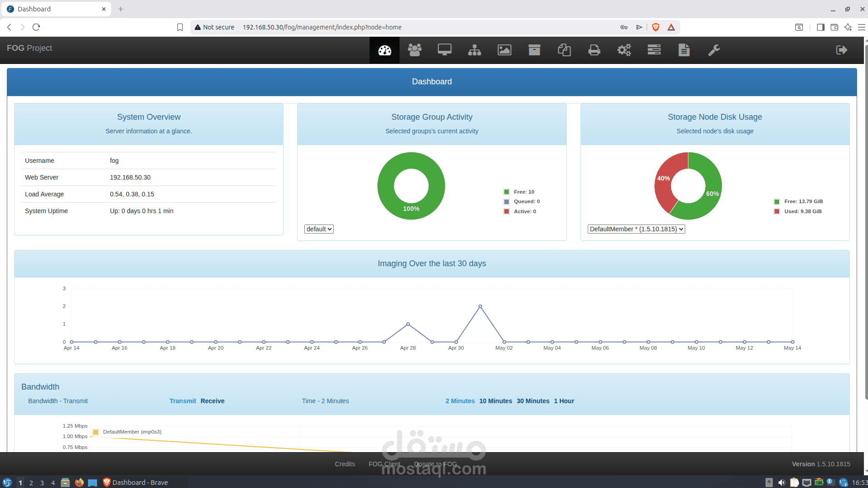Click the address bar URL
This screenshot has width=868, height=488.
[322, 27]
